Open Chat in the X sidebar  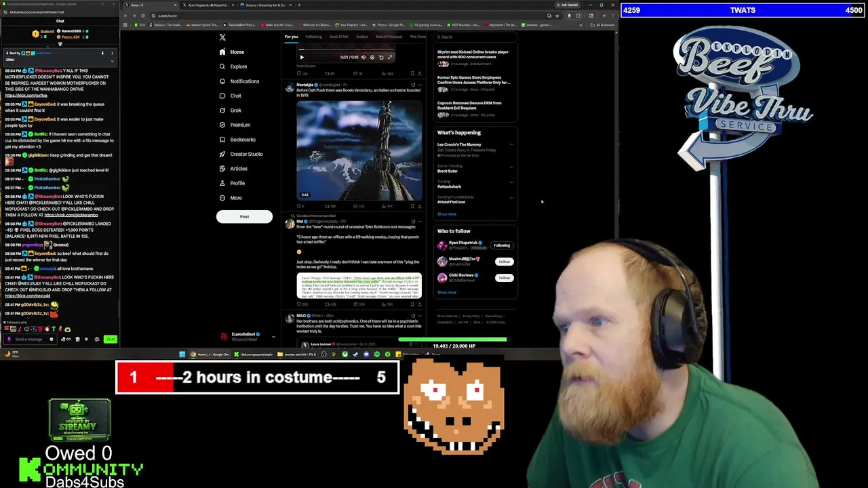pos(230,96)
